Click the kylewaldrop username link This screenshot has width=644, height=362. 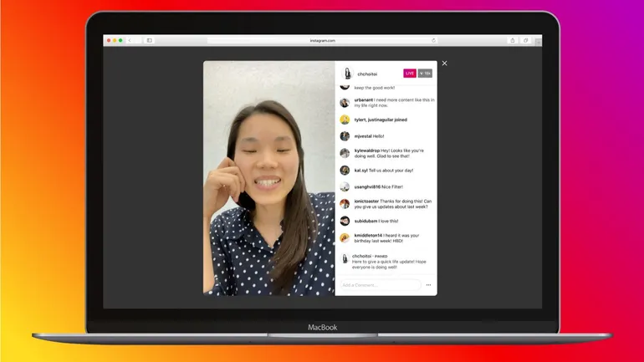(366, 150)
